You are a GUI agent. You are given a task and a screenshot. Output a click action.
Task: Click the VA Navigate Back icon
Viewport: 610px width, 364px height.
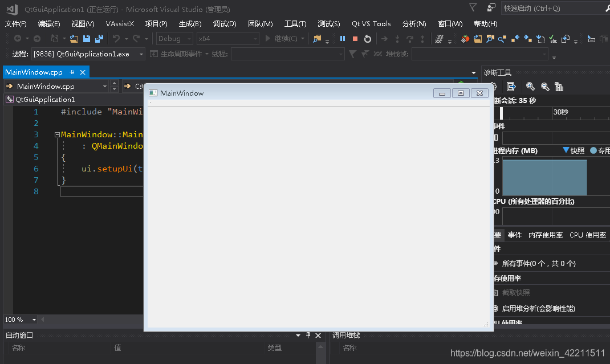pyautogui.click(x=515, y=39)
